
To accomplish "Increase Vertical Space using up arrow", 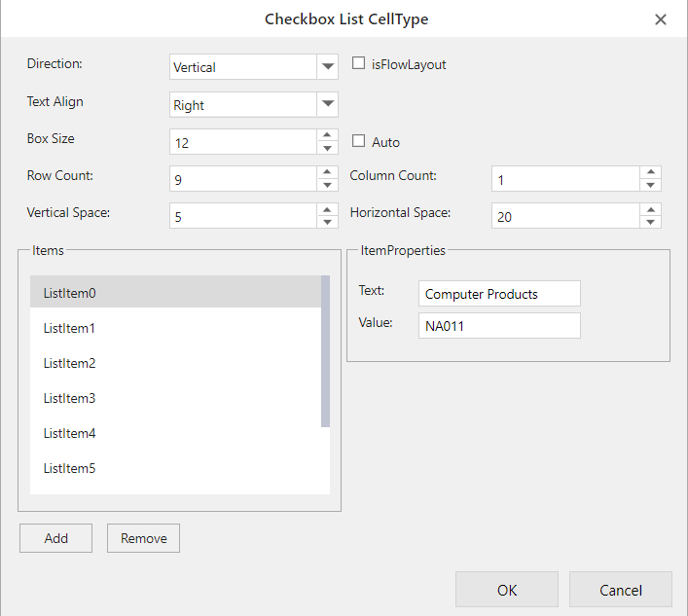I will click(328, 209).
